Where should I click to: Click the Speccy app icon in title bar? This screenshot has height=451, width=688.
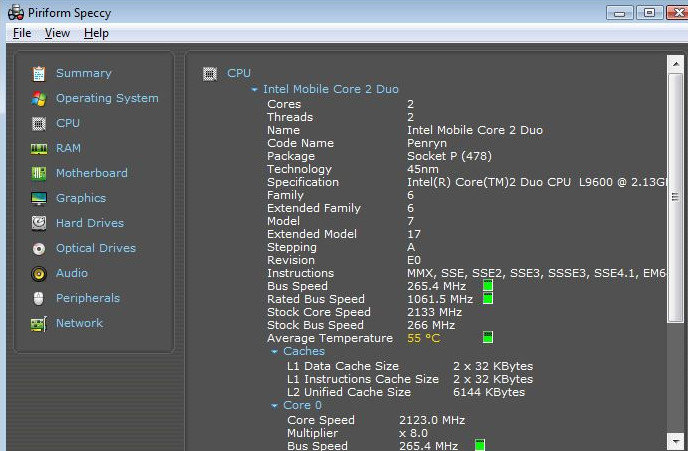pos(16,12)
